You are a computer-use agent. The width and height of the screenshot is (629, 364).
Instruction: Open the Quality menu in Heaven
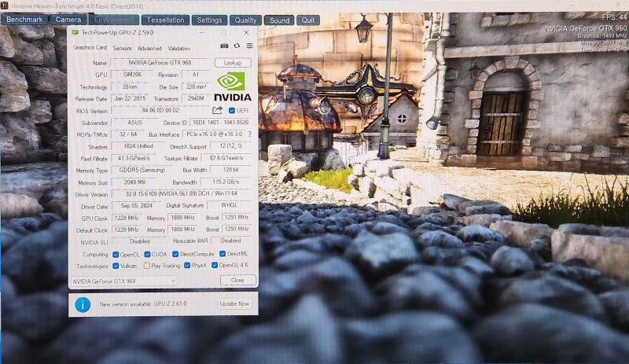click(245, 20)
